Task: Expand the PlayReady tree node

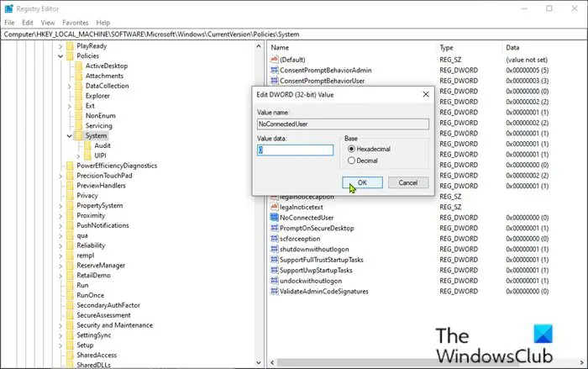Action: tap(60, 46)
